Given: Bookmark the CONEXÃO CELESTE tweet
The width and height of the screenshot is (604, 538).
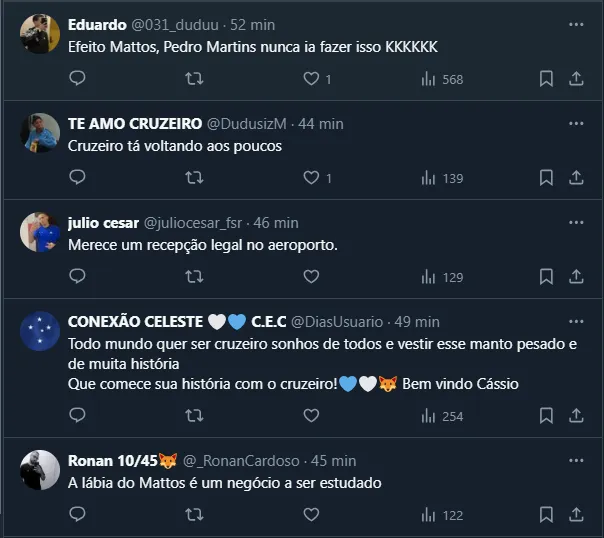Looking at the screenshot, I should point(546,416).
